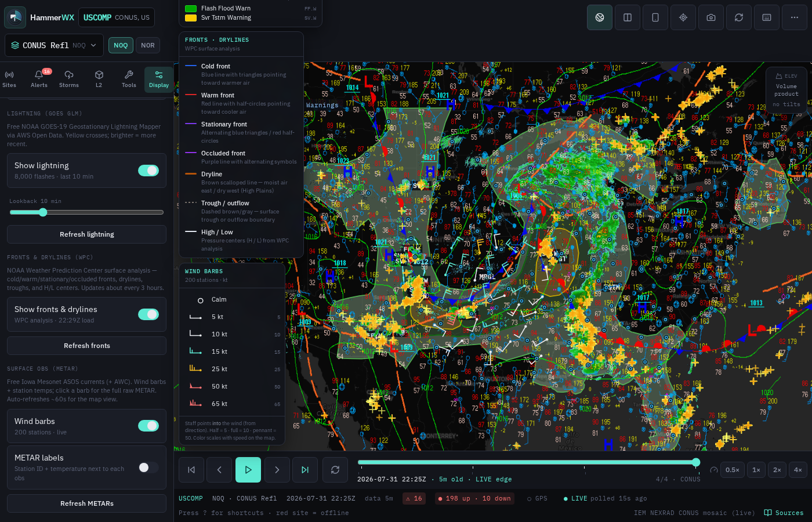
Task: Jump to the last radar frame
Action: point(305,470)
